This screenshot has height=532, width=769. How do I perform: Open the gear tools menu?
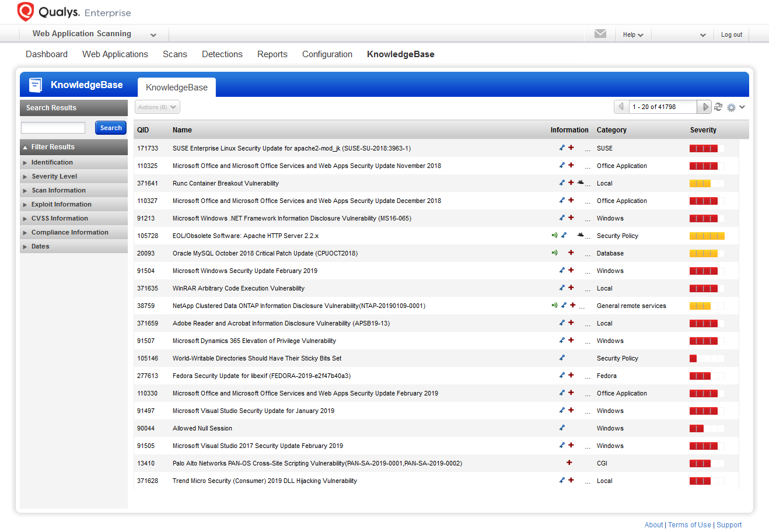click(735, 107)
